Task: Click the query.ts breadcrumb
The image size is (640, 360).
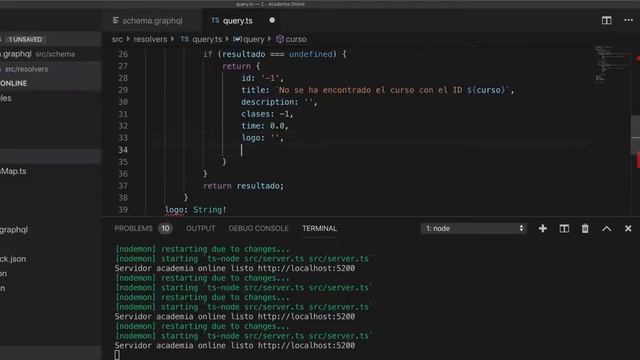Action: click(x=207, y=39)
